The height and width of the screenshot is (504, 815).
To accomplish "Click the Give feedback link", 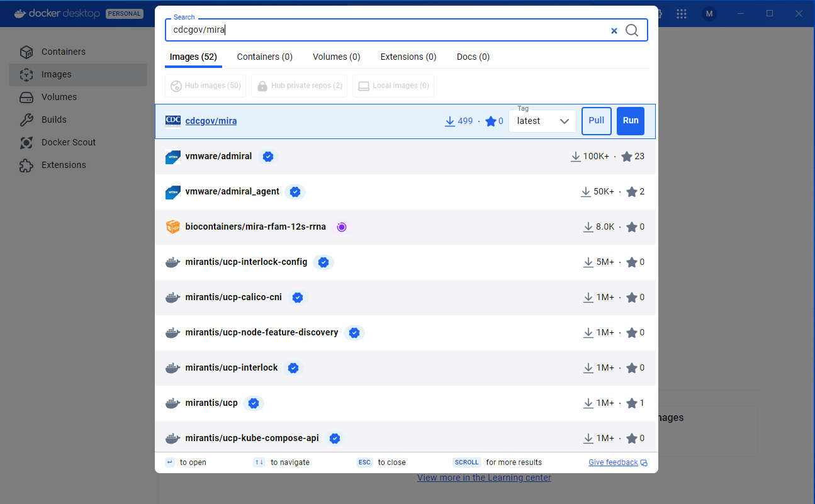I will (613, 462).
